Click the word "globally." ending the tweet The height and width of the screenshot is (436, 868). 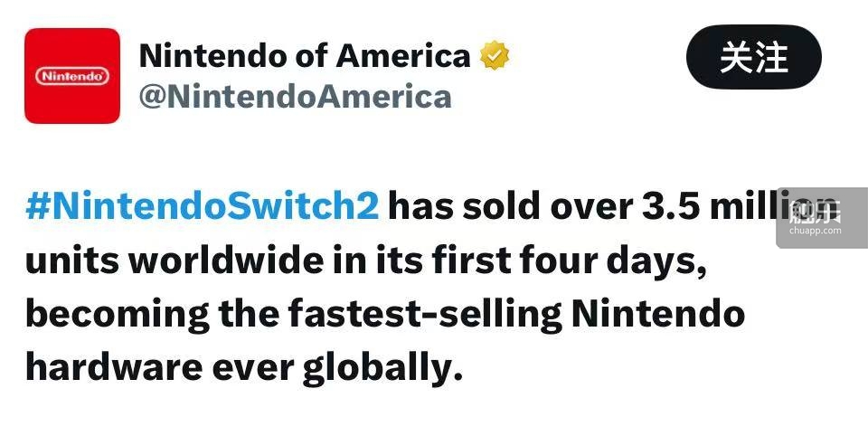(x=382, y=368)
